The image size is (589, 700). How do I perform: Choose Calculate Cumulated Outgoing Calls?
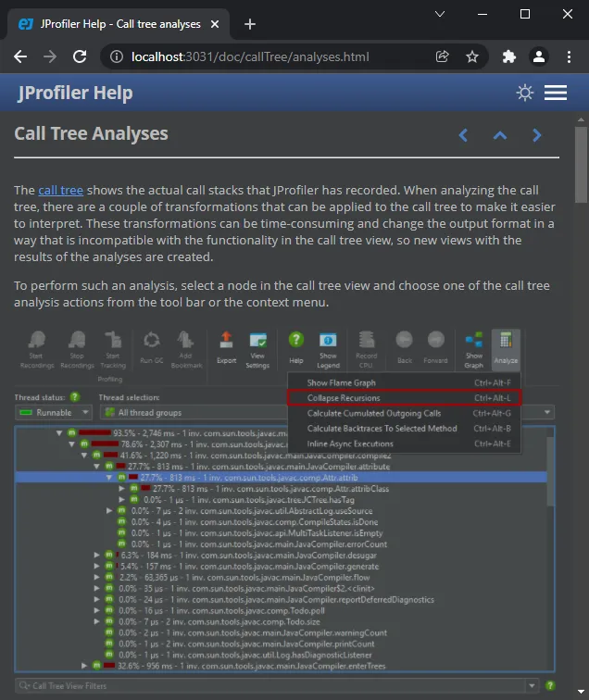pos(404,413)
